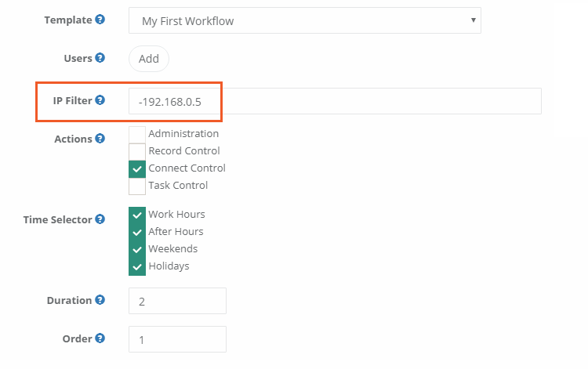This screenshot has height=369, width=588.
Task: Click the help icon next to Template
Action: click(x=100, y=20)
